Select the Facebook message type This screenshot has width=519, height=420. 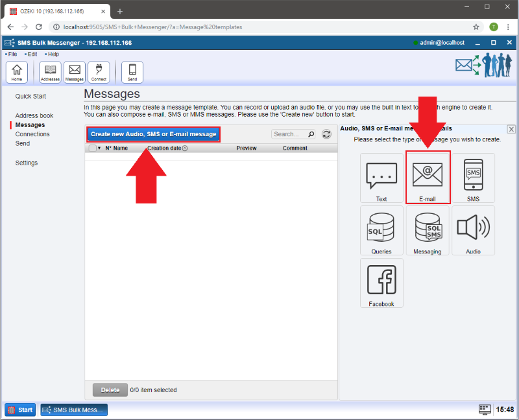381,283
